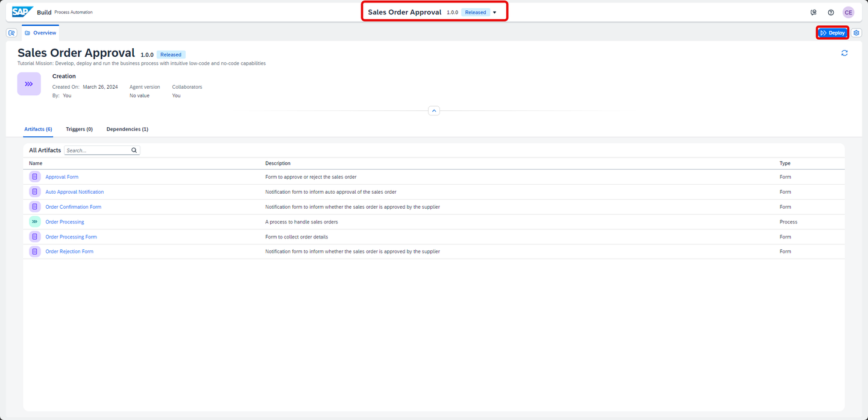Open the Approval Form link
The width and height of the screenshot is (868, 420).
62,177
